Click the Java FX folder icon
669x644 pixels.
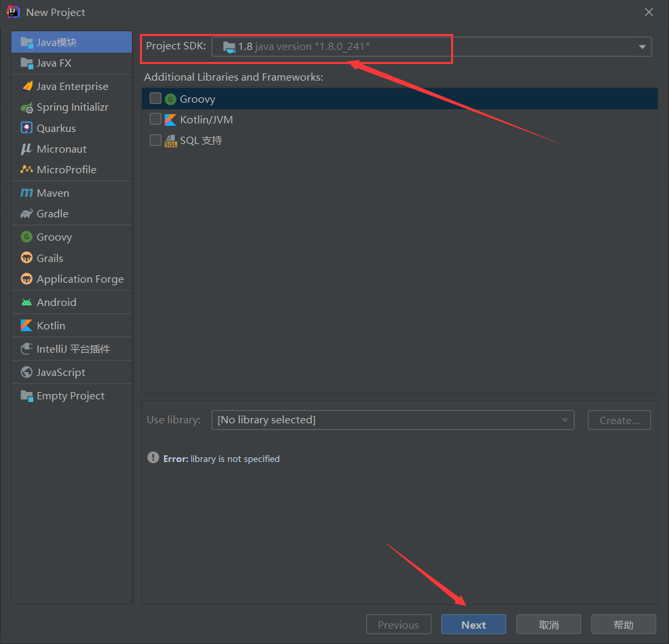click(27, 63)
